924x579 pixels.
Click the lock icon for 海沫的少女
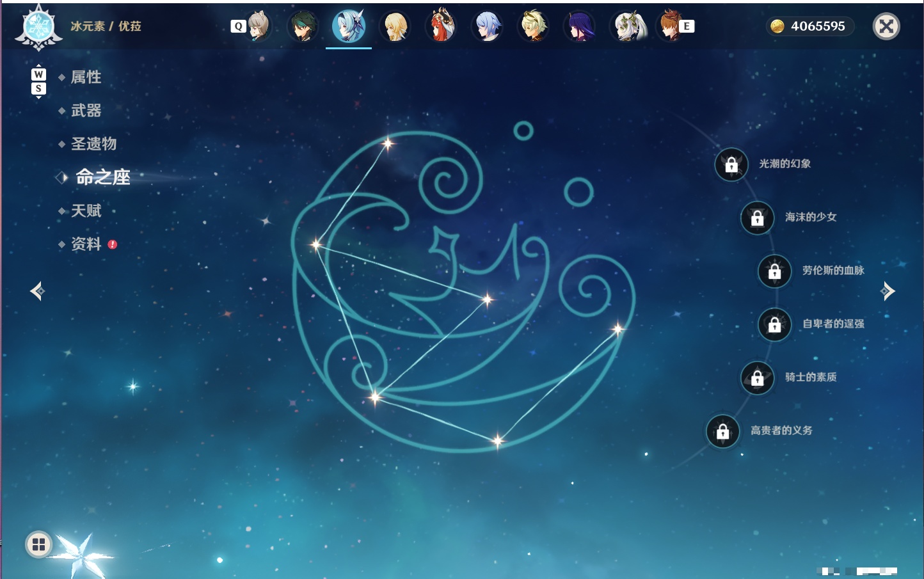[758, 218]
